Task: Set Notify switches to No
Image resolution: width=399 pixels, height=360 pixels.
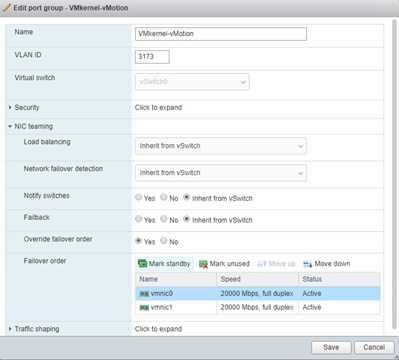Action: pos(164,197)
